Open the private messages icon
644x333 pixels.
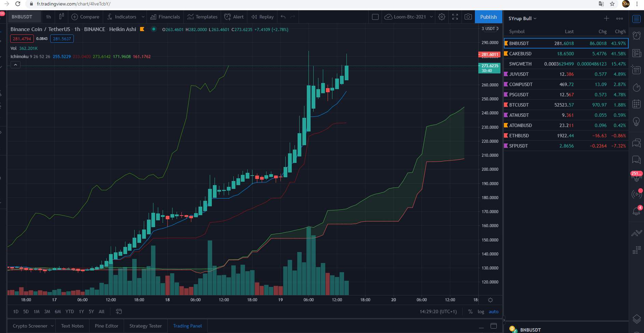click(636, 159)
